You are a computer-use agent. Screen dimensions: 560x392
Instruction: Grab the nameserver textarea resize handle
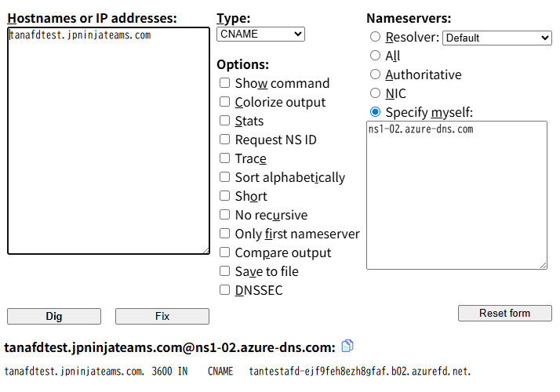click(x=544, y=265)
